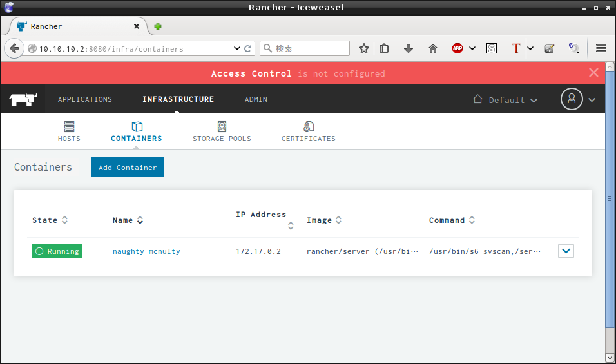Screen dimensions: 616x364
Task: Expand the Adblock Plus dropdown arrow
Action: click(x=472, y=48)
